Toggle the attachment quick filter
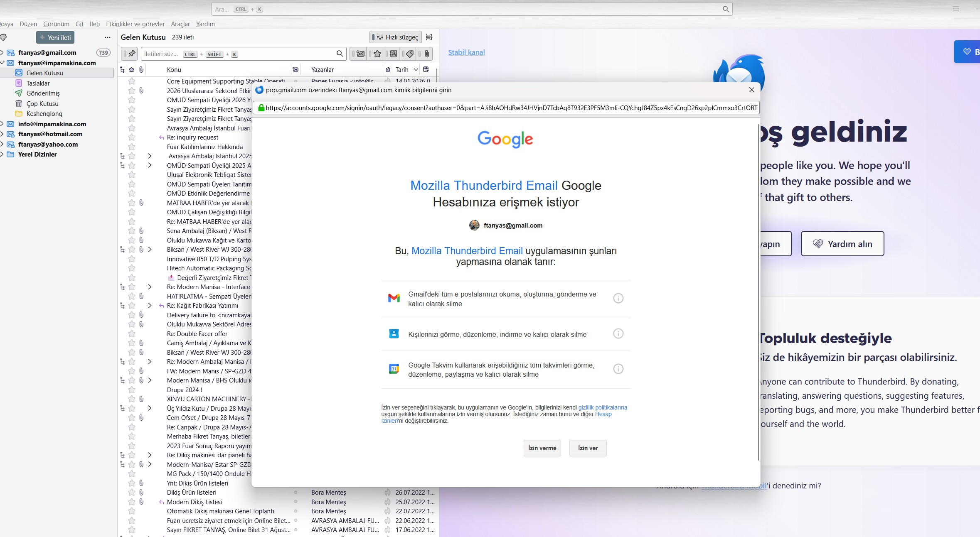This screenshot has height=537, width=980. tap(426, 54)
